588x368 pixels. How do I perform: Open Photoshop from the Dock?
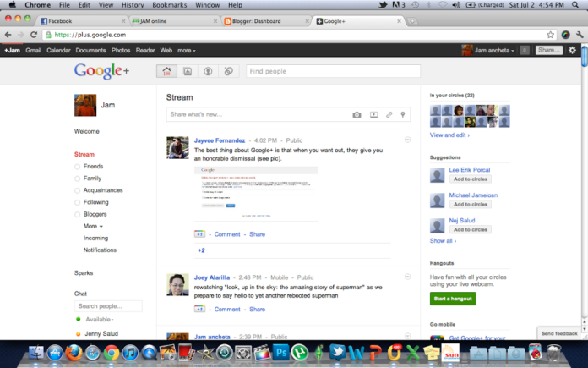[280, 353]
